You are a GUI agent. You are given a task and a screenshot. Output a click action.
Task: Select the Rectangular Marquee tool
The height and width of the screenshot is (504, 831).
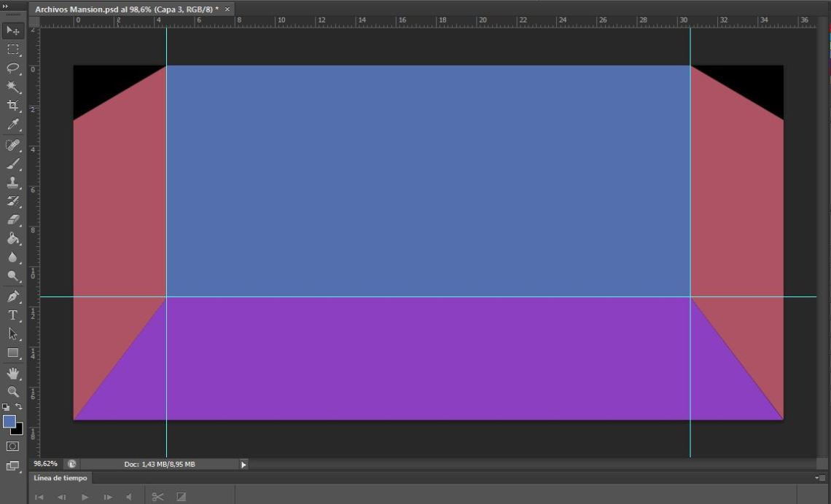click(x=12, y=50)
